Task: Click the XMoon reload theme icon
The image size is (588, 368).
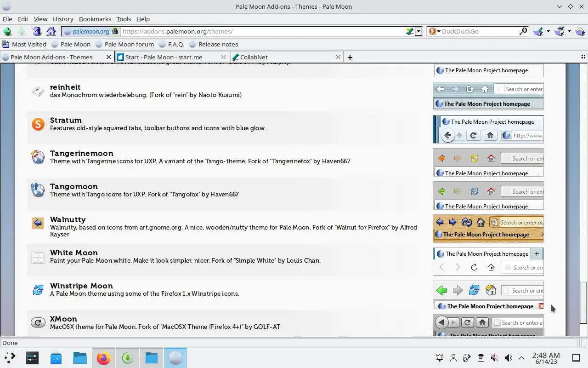Action: (38, 322)
